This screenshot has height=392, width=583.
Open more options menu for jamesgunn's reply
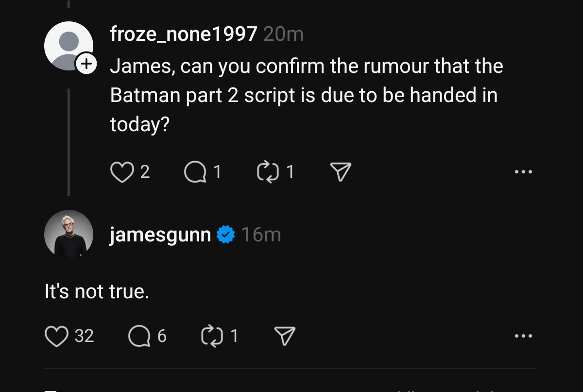(524, 336)
